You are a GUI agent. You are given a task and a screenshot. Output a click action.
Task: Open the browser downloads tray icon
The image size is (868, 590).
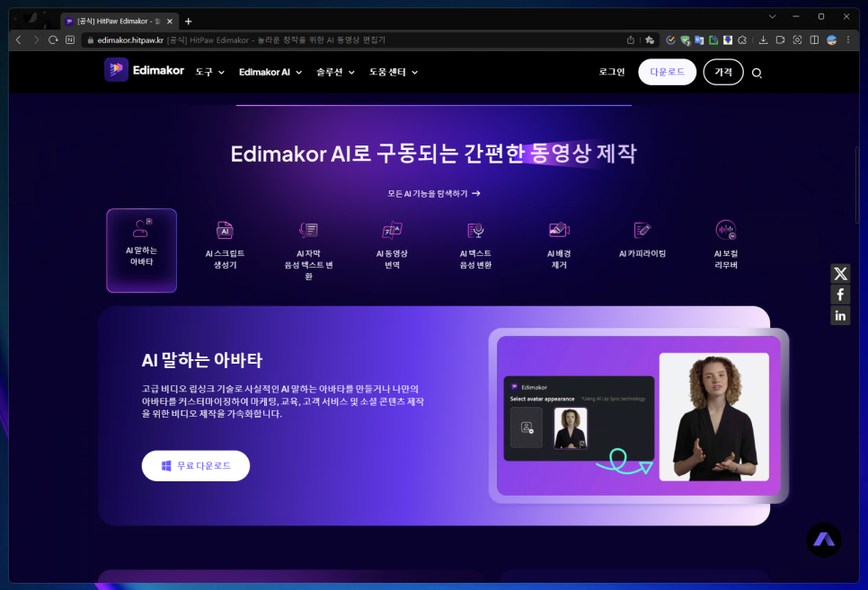pos(764,40)
